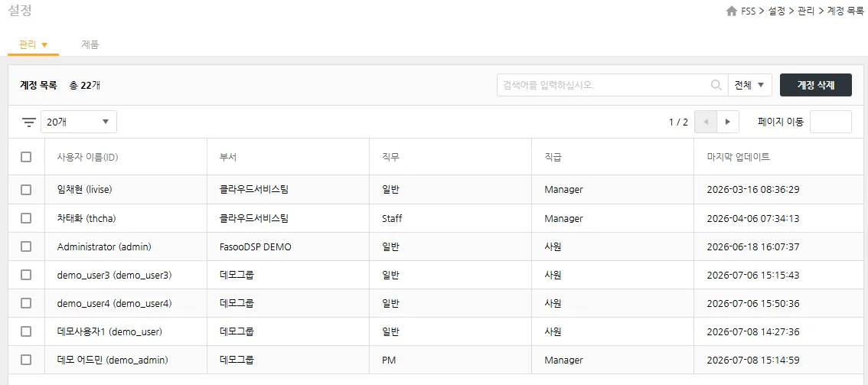Viewport: 868px width, 385px height.
Task: Go to the previous page arrow
Action: pyautogui.click(x=706, y=122)
